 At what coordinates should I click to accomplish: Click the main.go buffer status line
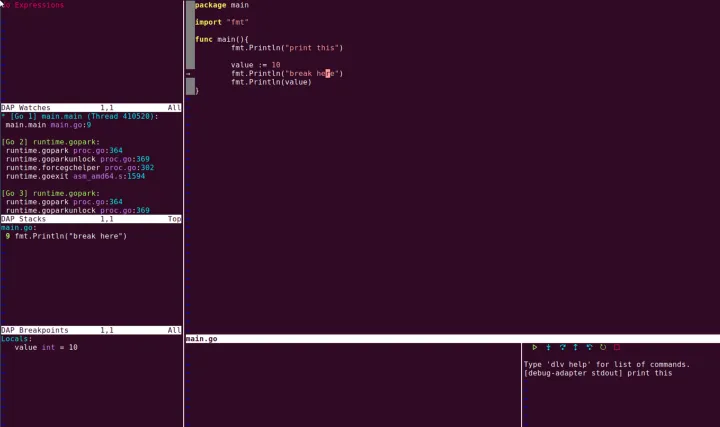click(452, 339)
